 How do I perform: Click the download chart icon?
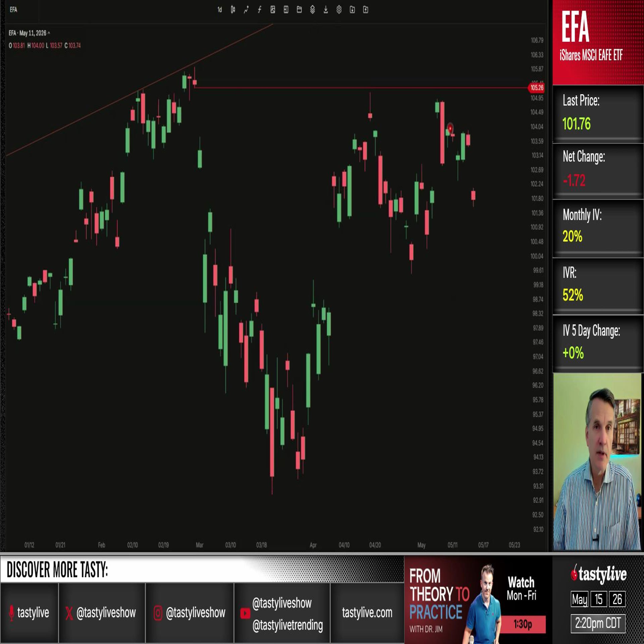tap(326, 10)
